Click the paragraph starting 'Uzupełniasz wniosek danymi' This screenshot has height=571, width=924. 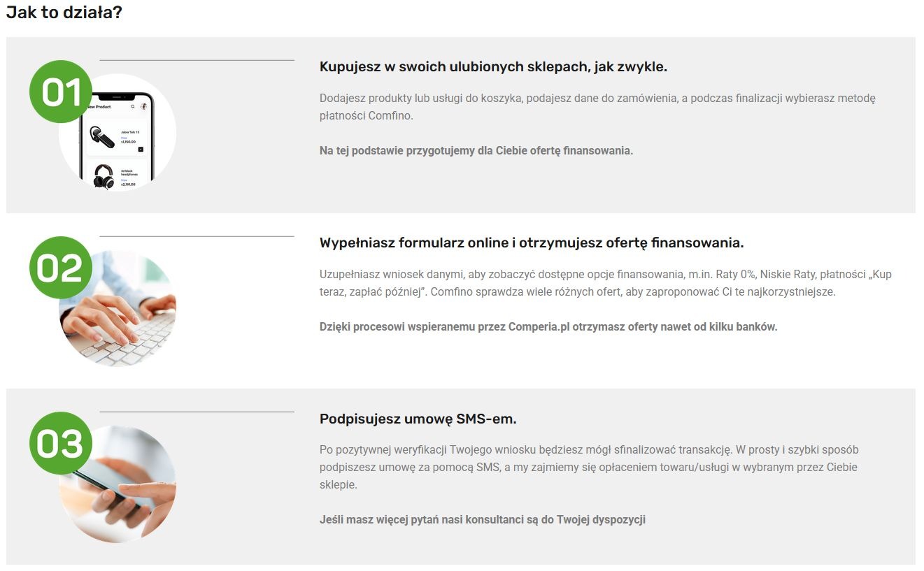point(606,283)
